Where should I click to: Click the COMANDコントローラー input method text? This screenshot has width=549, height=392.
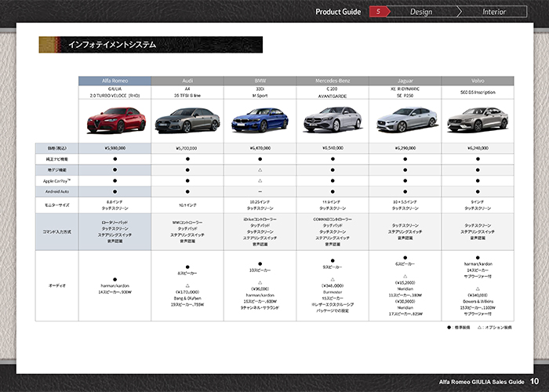coord(333,220)
